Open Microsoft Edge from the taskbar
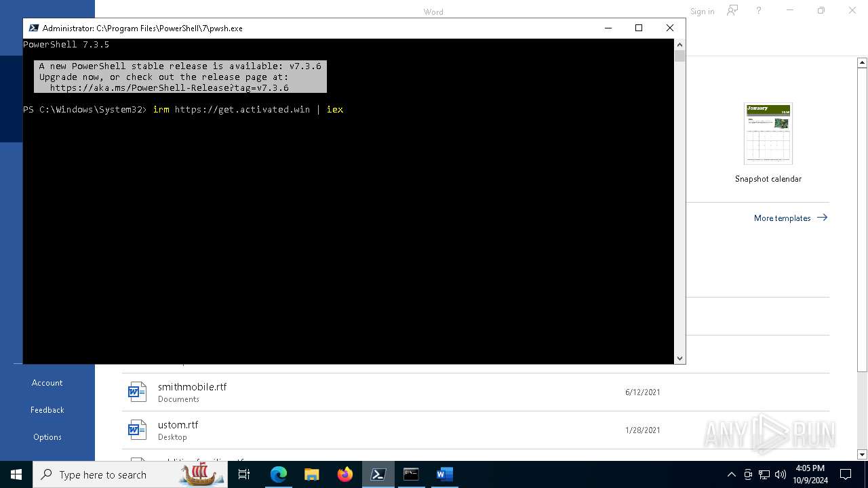This screenshot has height=488, width=868. 279,474
